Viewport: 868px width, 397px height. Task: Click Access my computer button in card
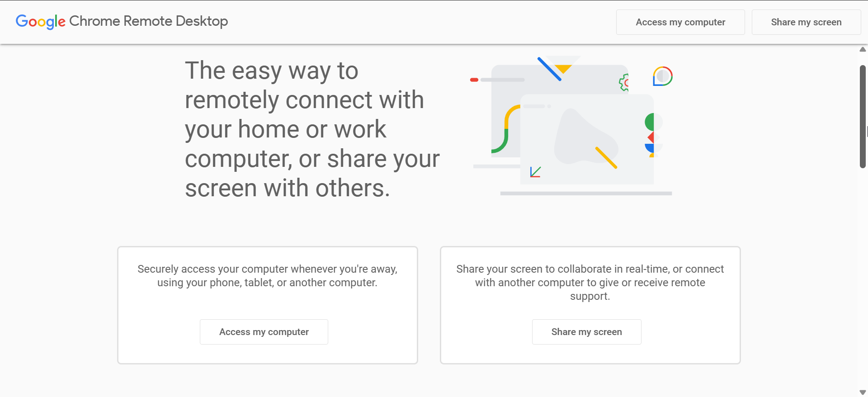point(264,332)
